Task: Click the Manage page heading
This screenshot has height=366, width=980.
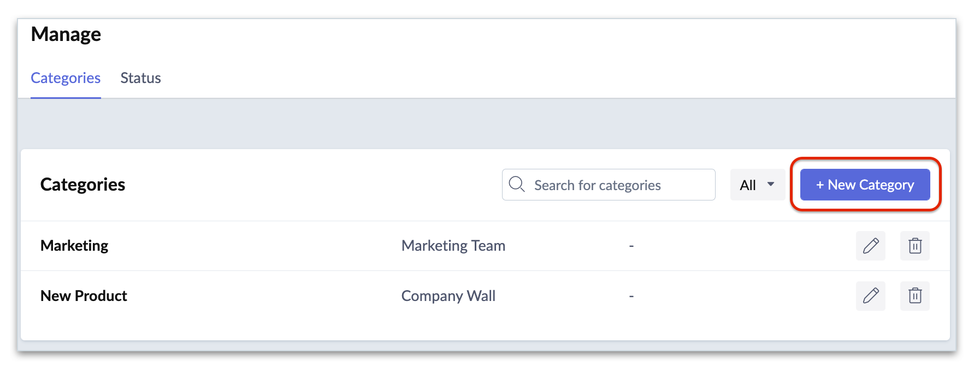Action: [66, 34]
